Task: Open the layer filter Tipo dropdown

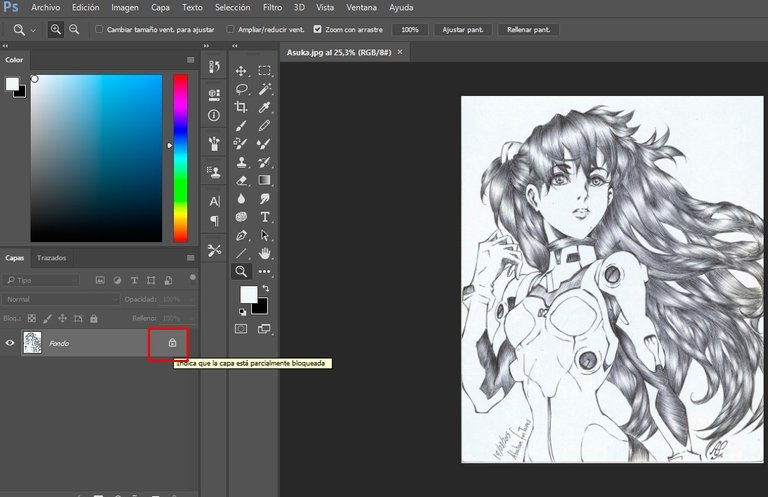Action: (x=41, y=280)
